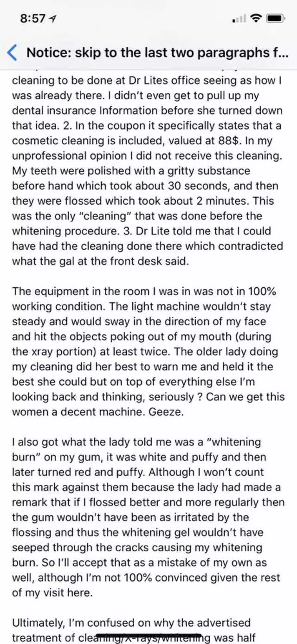Select the paragraph starting "The equipment in the room"

[148, 351]
